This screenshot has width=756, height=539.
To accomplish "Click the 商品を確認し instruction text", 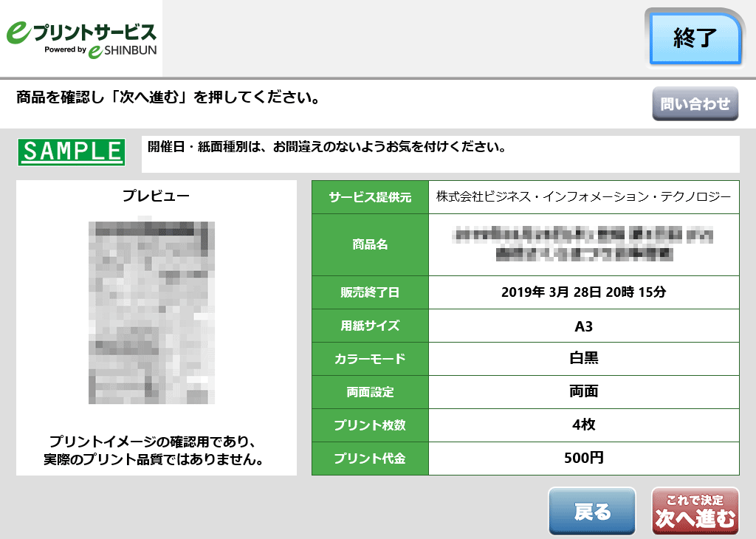I will point(168,98).
